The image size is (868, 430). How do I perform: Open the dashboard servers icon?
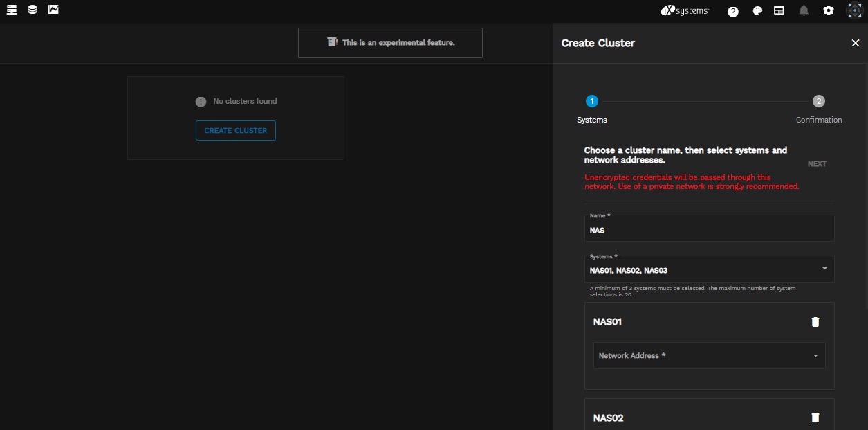[12, 10]
